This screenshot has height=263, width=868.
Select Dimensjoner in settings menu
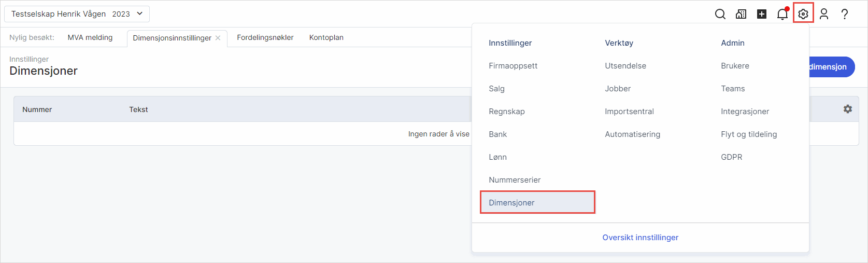511,202
